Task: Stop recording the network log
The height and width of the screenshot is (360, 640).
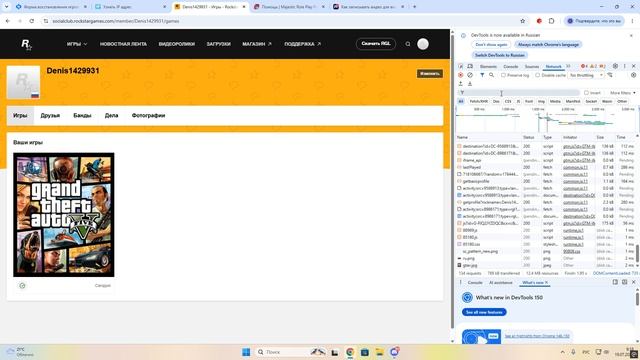Action: [461, 75]
